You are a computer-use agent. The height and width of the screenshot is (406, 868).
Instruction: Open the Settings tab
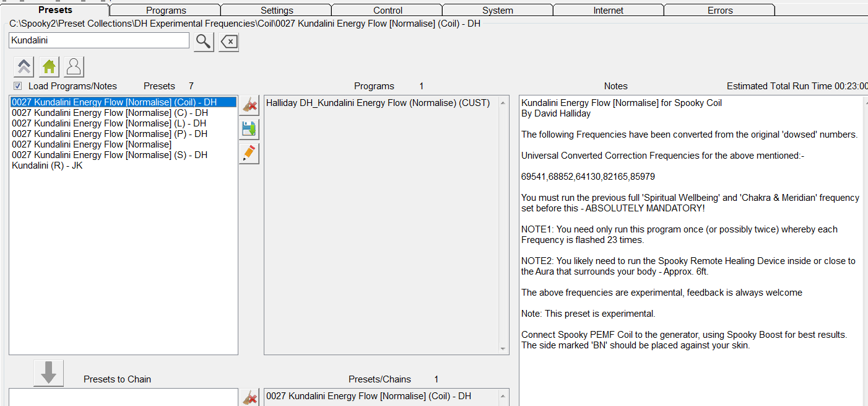point(277,11)
